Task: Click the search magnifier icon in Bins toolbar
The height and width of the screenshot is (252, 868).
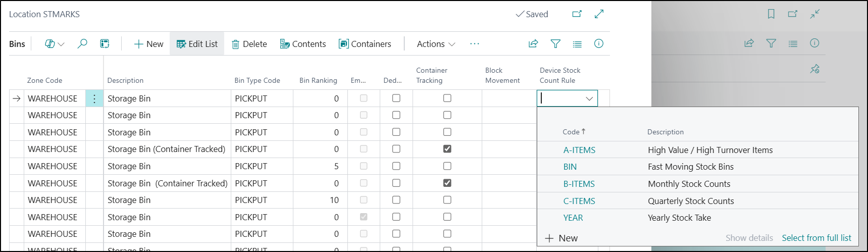Action: (82, 44)
